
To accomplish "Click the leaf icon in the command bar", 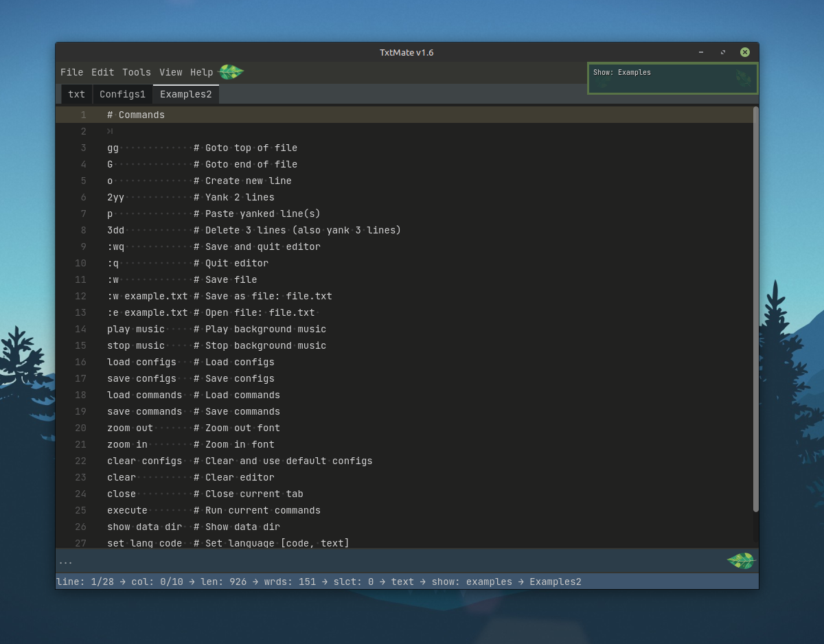I will pyautogui.click(x=741, y=561).
